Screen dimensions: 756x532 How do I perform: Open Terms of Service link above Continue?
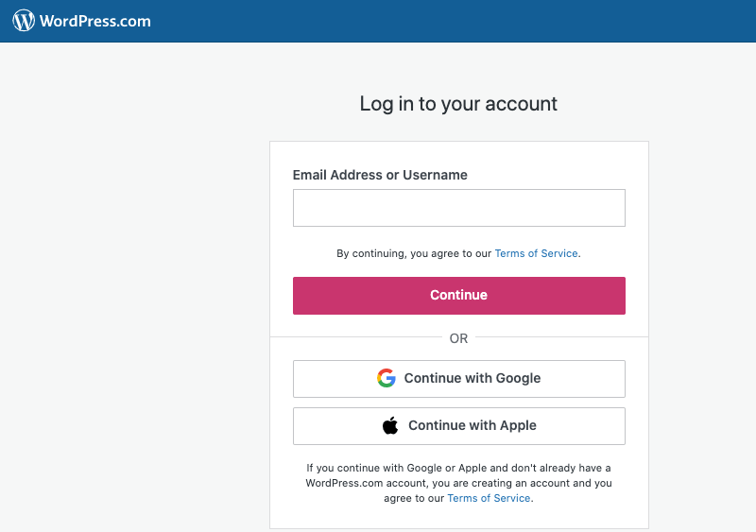point(536,253)
